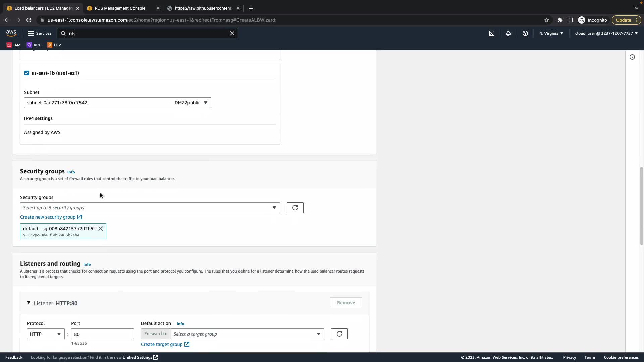Refresh the target group list
Image resolution: width=644 pixels, height=362 pixels.
pos(339,334)
